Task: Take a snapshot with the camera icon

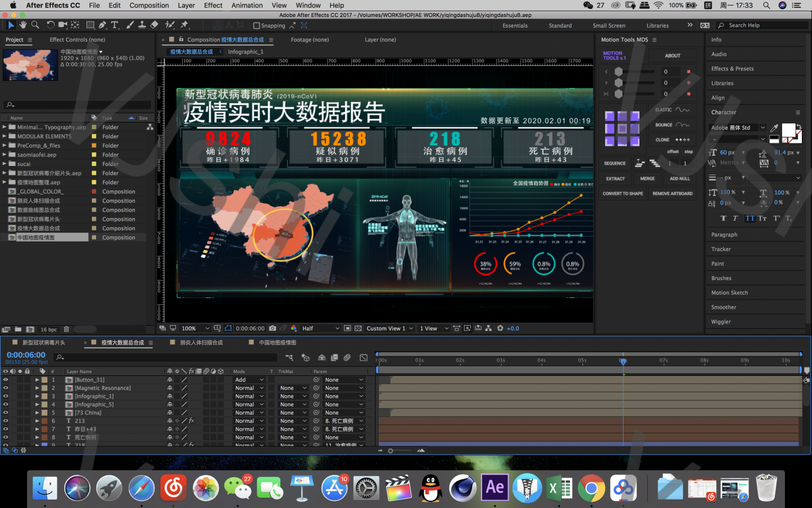Action: (273, 328)
